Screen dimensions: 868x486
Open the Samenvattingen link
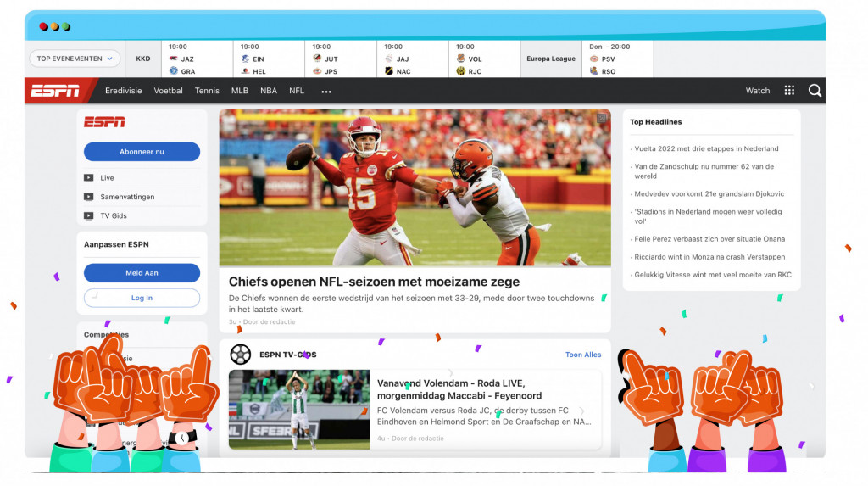coord(127,197)
